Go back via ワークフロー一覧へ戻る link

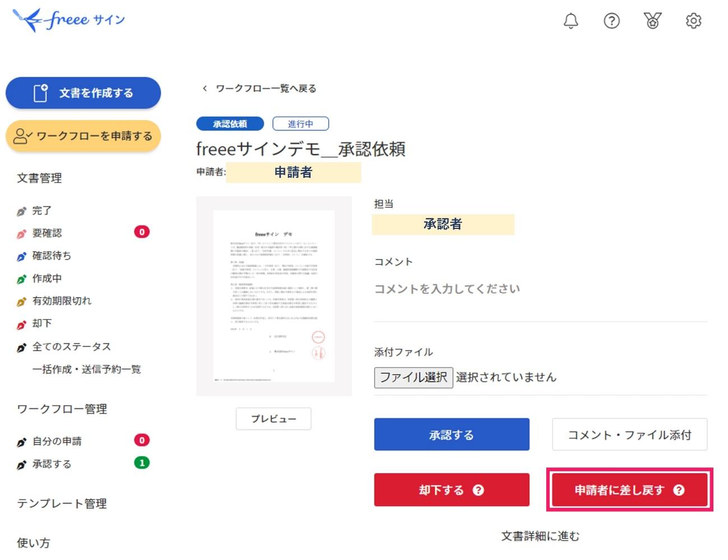coord(266,88)
